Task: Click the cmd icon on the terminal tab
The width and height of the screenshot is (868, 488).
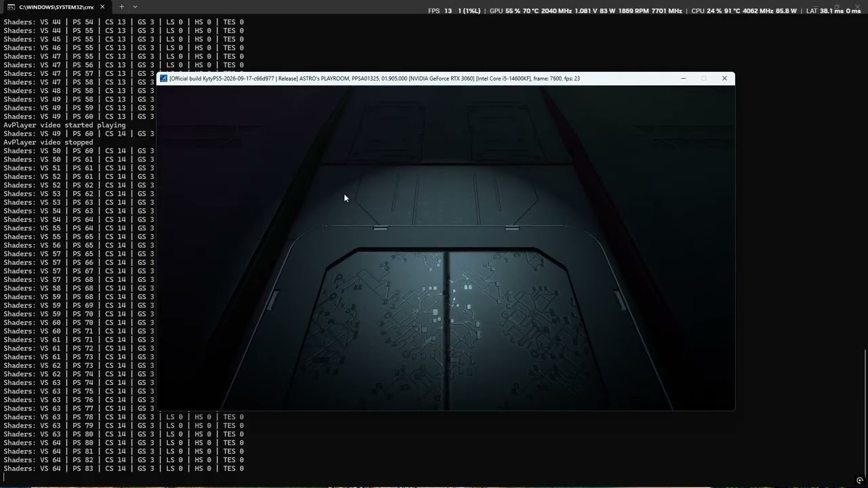Action: [11, 7]
